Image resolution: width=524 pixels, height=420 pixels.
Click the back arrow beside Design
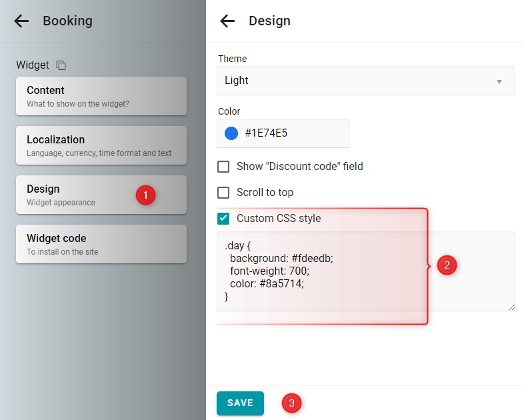click(x=227, y=21)
